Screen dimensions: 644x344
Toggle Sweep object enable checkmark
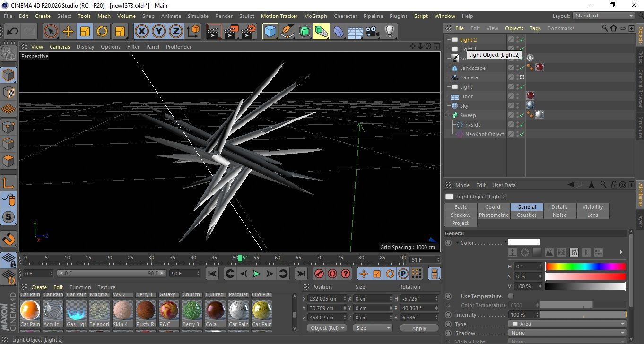tap(522, 115)
